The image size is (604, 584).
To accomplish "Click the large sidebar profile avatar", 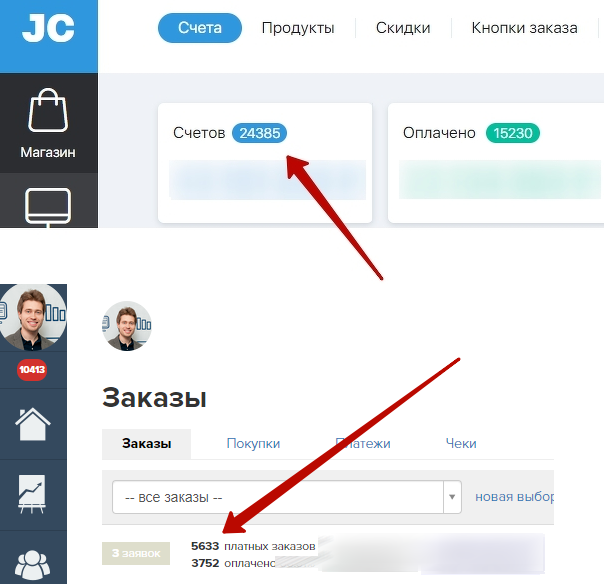I will pyautogui.click(x=33, y=317).
